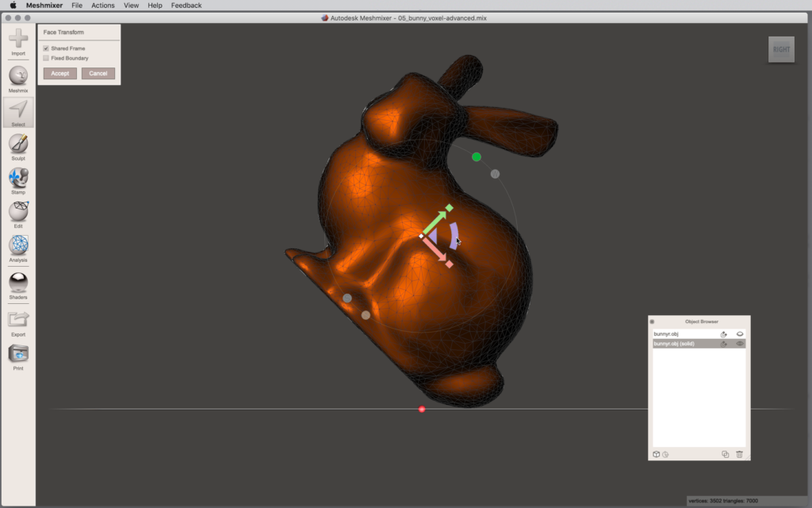Open the View menu
Screen dimensions: 812x508
[131, 6]
